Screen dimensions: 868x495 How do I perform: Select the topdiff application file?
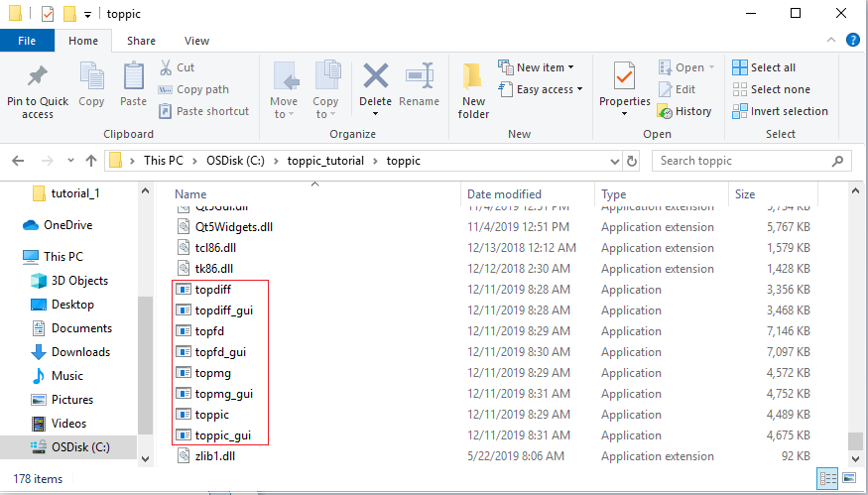(203, 290)
